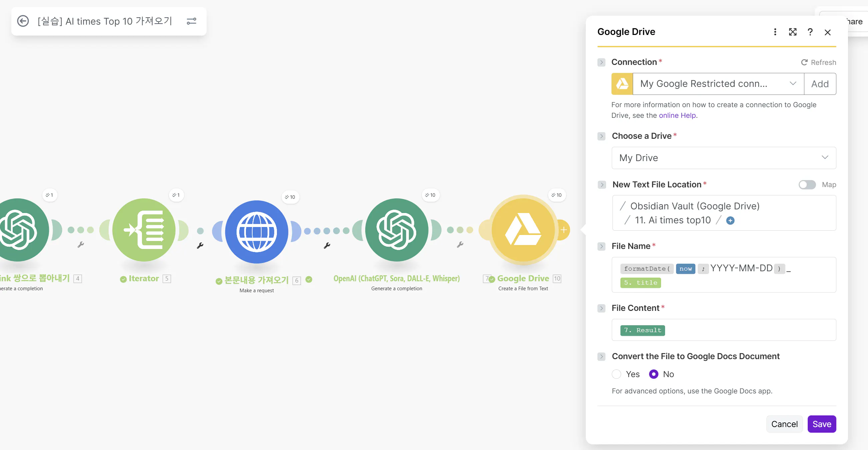The height and width of the screenshot is (450, 868).
Task: Open the Google Drive module circle
Action: click(523, 230)
